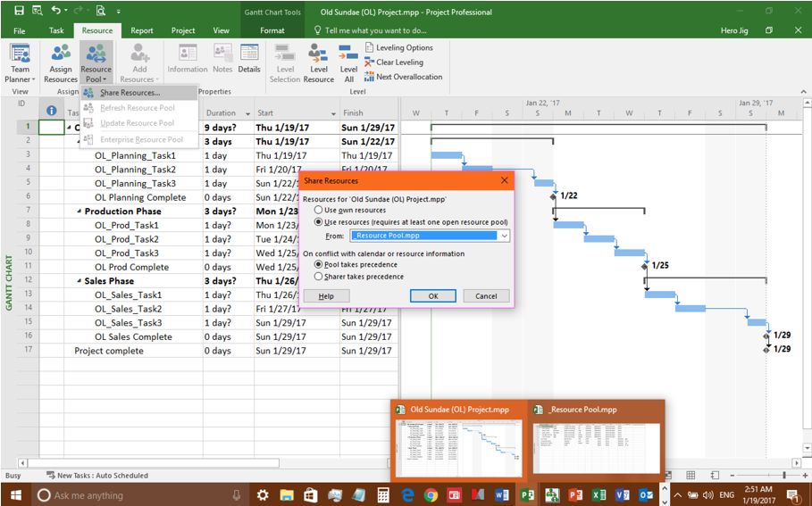Image resolution: width=812 pixels, height=506 pixels.
Task: Select the Old Sundae (OL) Project.mpp thumbnail
Action: (x=459, y=440)
